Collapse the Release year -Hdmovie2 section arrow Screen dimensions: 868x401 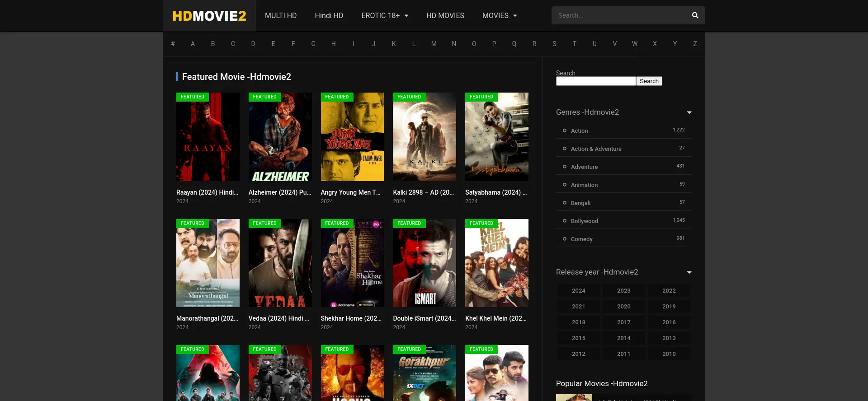[689, 272]
